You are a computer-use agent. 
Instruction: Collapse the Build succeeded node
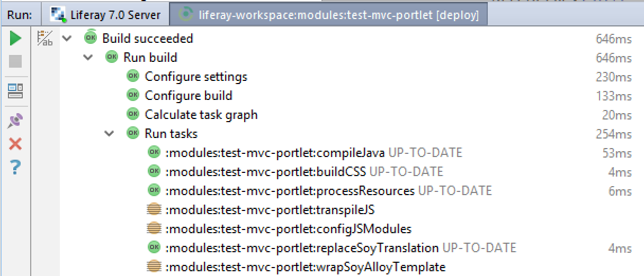[x=67, y=39]
